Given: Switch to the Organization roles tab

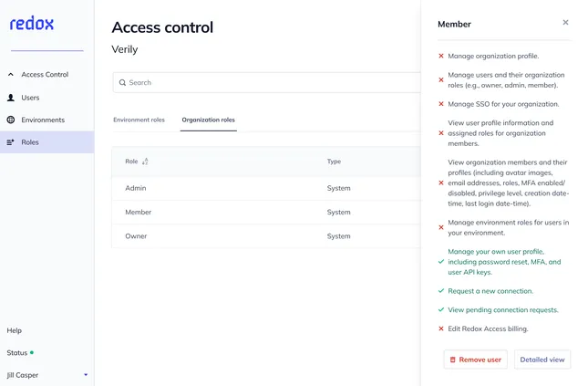Looking at the screenshot, I should point(208,120).
